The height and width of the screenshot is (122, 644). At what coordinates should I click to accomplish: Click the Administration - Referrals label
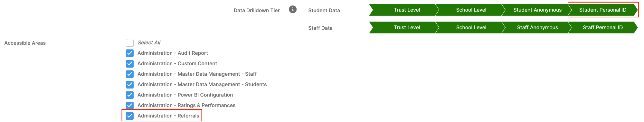click(168, 116)
